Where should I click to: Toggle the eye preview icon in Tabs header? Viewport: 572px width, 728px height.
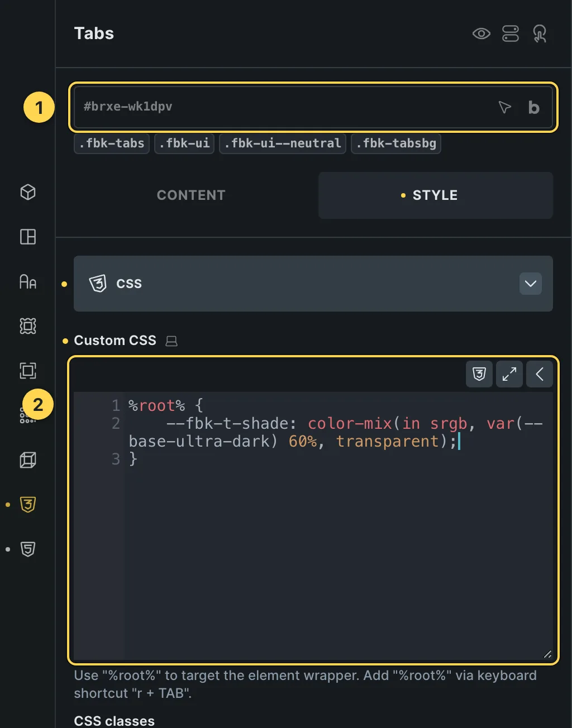(482, 34)
